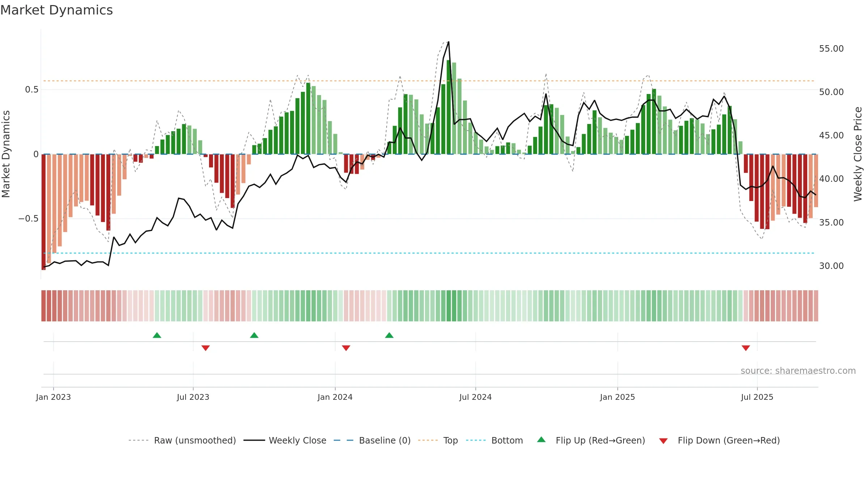Click the Jul 2024 x-axis label
Image resolution: width=868 pixels, height=488 pixels.
[476, 397]
